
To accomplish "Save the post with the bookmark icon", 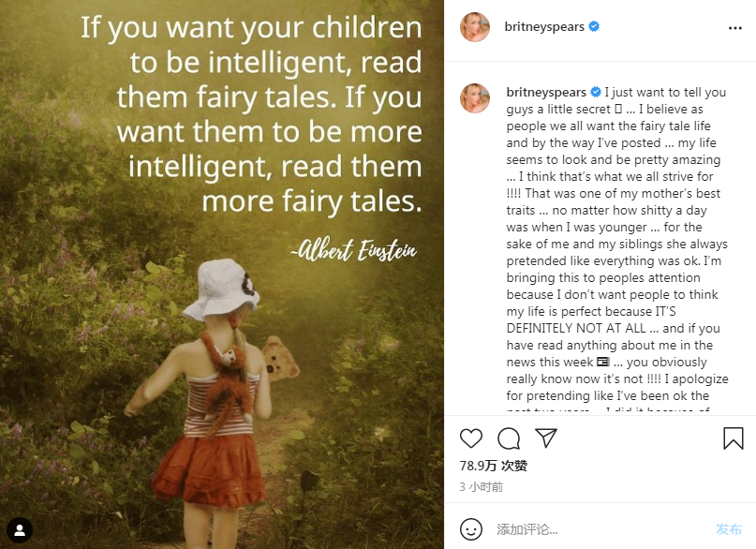I will click(x=734, y=438).
